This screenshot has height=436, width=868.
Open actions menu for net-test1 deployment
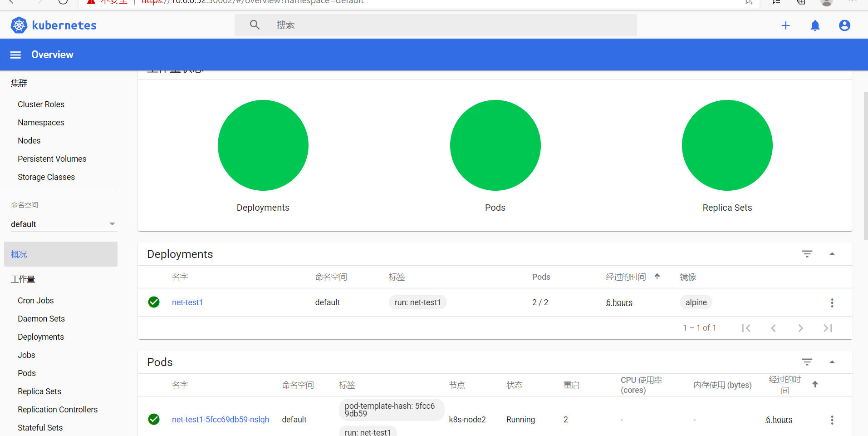[x=832, y=302]
